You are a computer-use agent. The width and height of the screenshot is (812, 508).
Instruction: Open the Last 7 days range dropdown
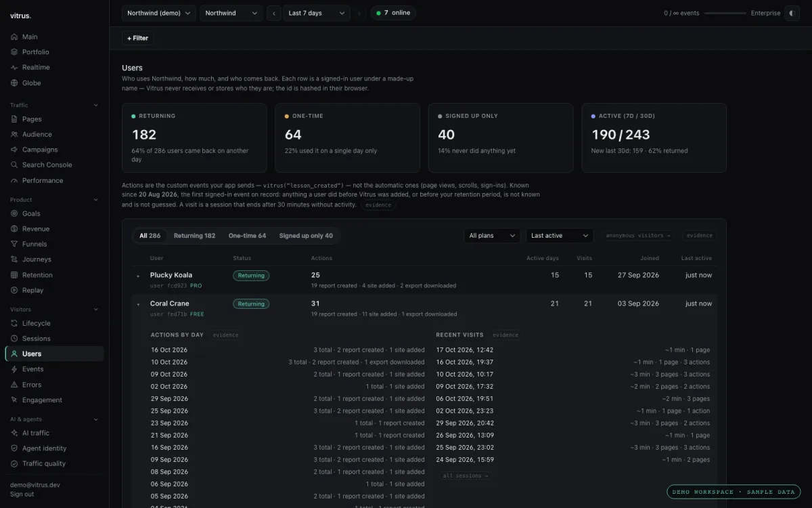316,13
